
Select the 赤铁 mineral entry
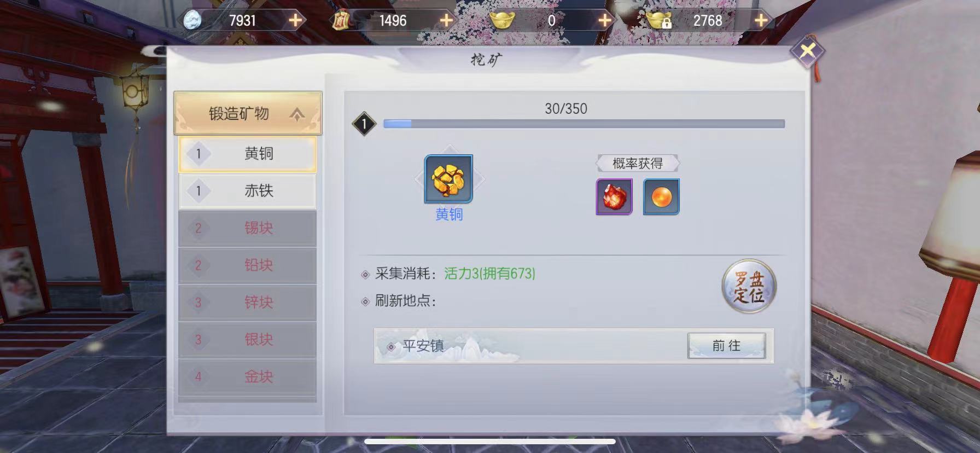pos(248,191)
